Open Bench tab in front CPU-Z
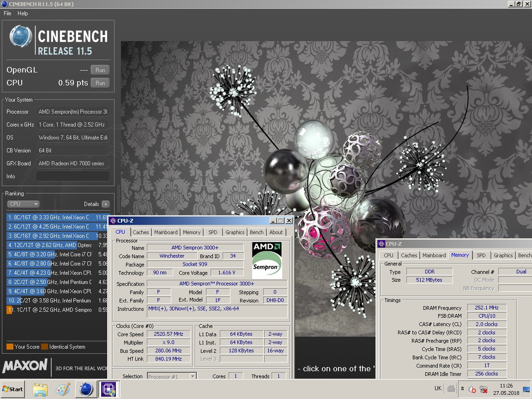The height and width of the screenshot is (399, 532). pyautogui.click(x=256, y=232)
